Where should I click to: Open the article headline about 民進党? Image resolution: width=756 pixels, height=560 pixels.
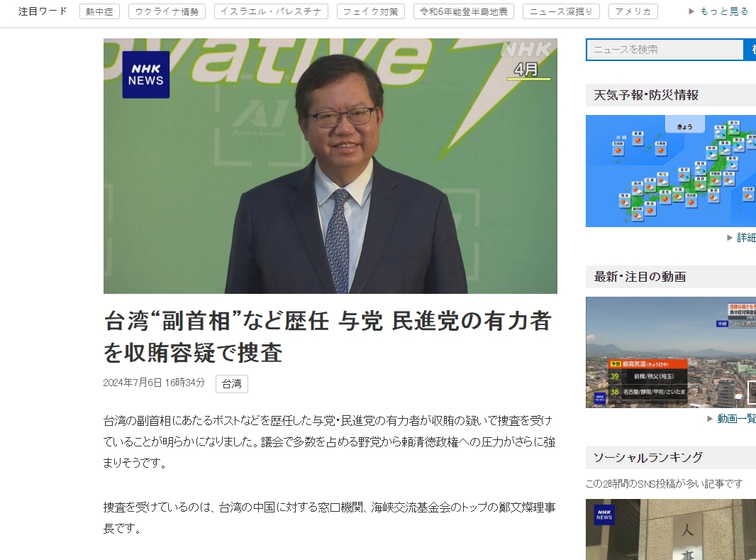327,336
